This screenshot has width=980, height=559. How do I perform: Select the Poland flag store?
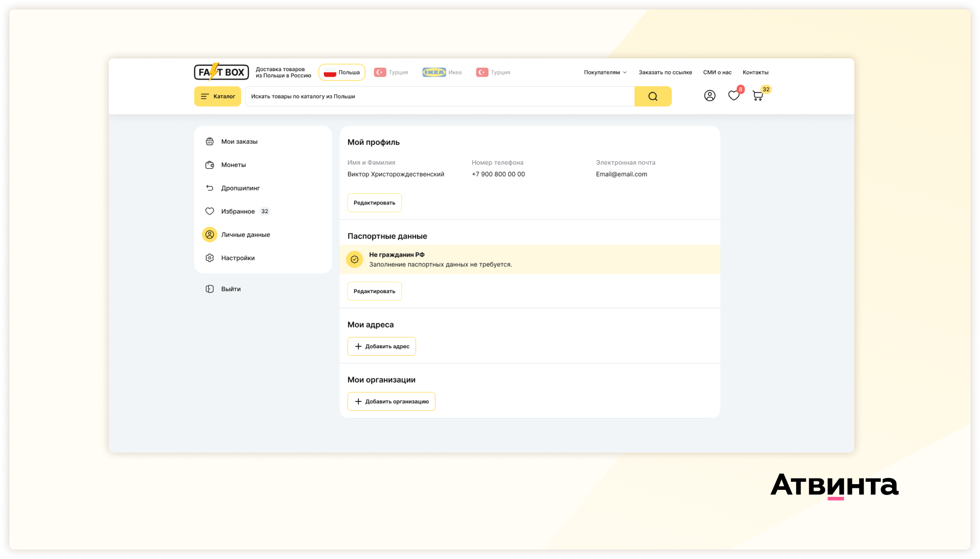pos(342,72)
